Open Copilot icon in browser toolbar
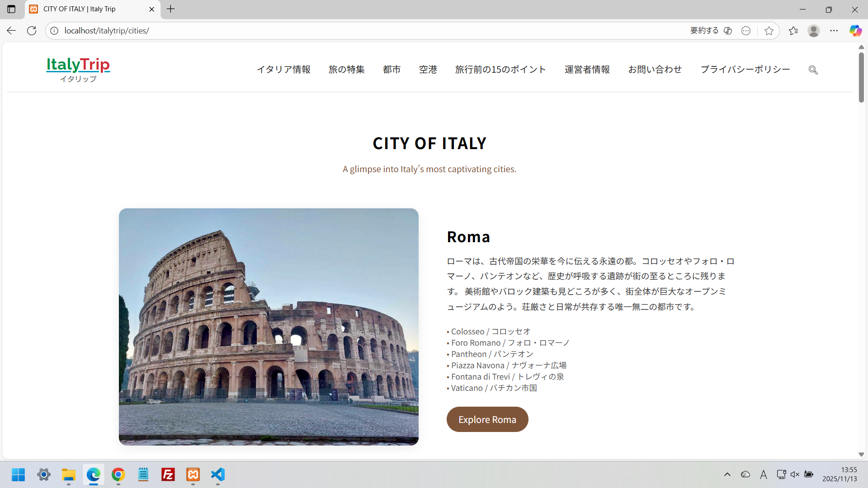This screenshot has height=488, width=868. click(x=855, y=31)
